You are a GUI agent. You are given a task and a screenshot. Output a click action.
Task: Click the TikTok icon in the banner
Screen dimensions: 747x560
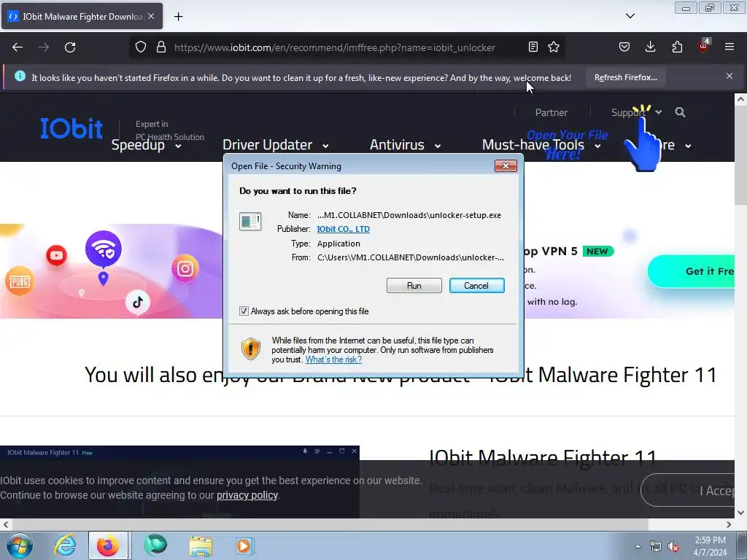point(138,302)
